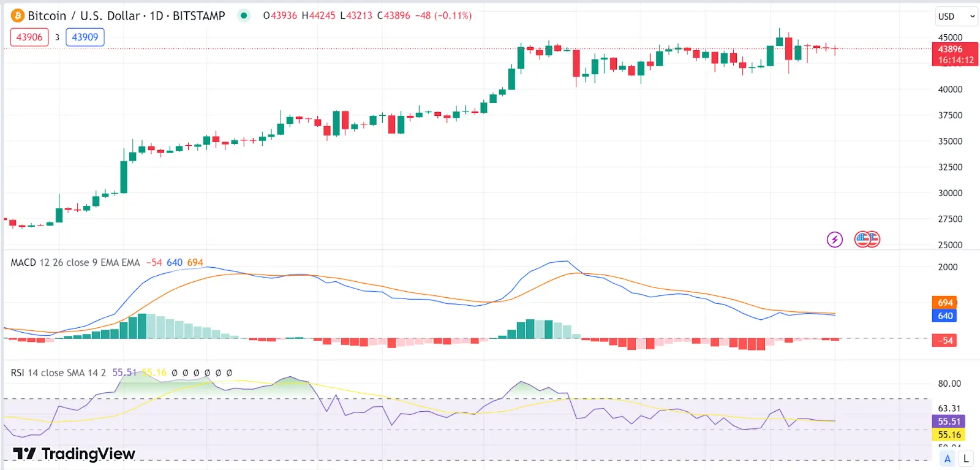Click the orange 694 MACD signal axis label
The width and height of the screenshot is (980, 470).
pos(944,303)
